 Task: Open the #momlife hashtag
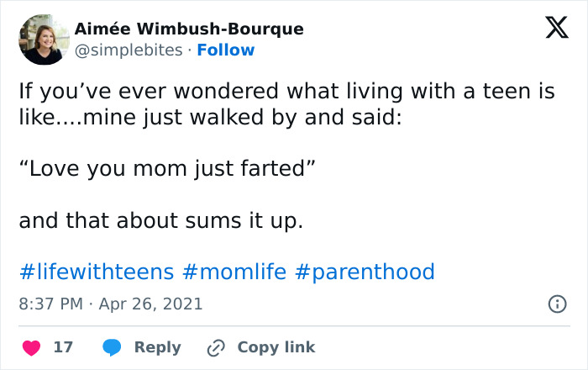tap(234, 272)
